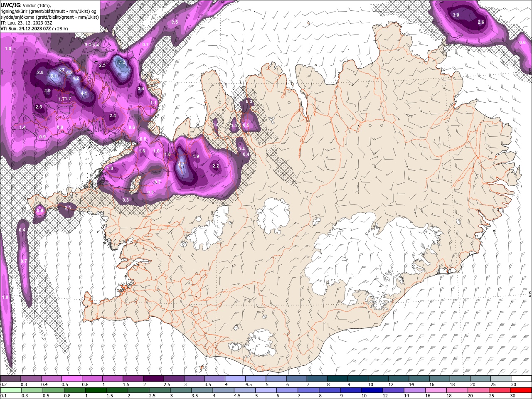Click the 20W longitude label
This screenshot has height=399, width=532.
[222, 2]
